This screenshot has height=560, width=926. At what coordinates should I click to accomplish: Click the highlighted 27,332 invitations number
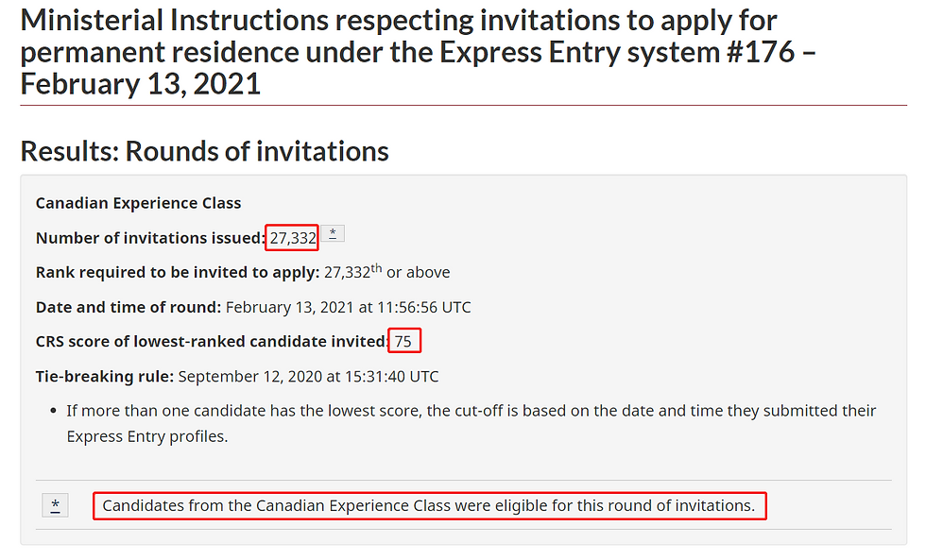coord(293,238)
